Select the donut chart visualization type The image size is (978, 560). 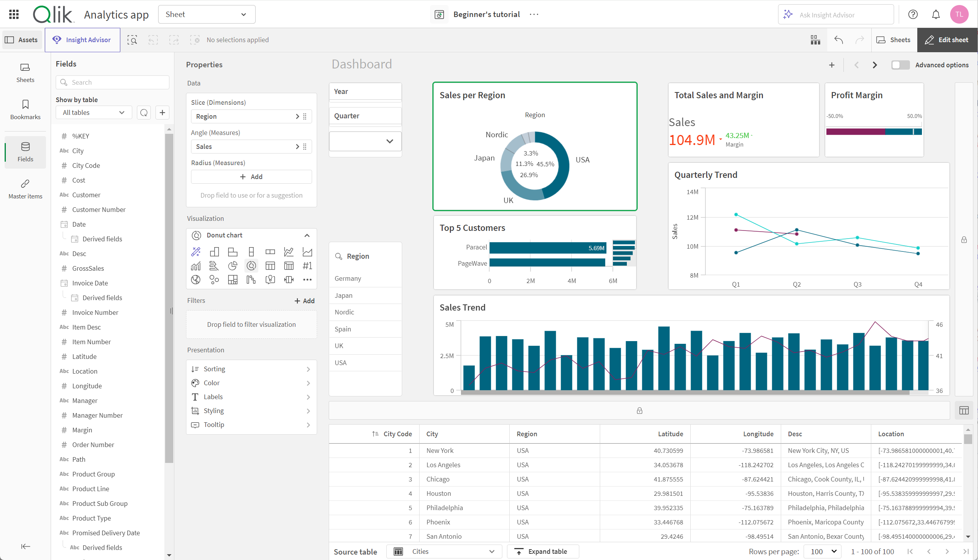click(251, 265)
